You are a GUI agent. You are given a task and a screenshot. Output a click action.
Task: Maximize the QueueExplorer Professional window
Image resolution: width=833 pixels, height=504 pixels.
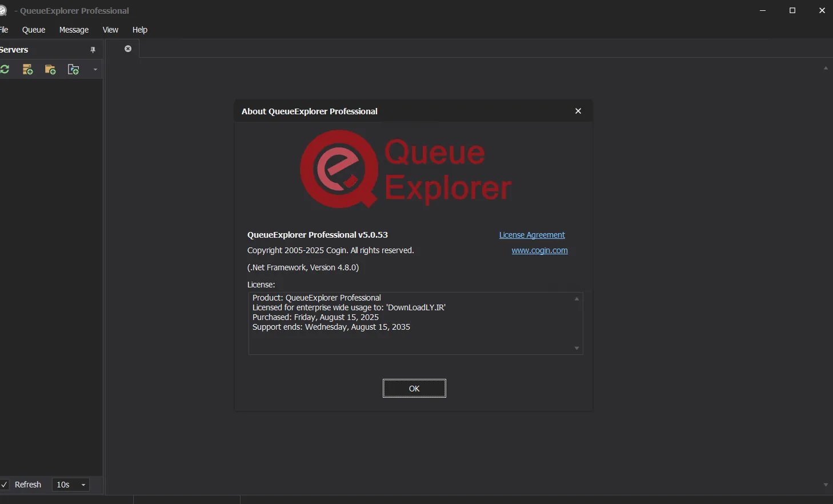pyautogui.click(x=792, y=10)
